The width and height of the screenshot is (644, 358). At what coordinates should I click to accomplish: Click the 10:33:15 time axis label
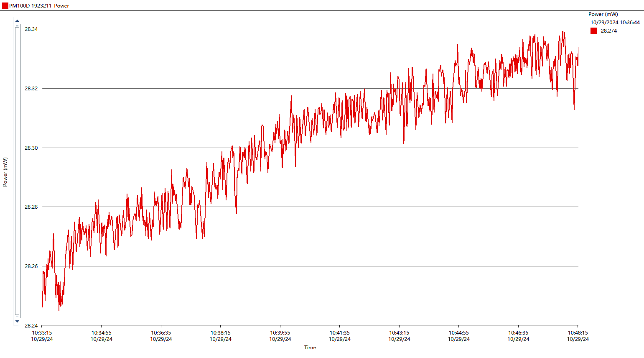42,336
